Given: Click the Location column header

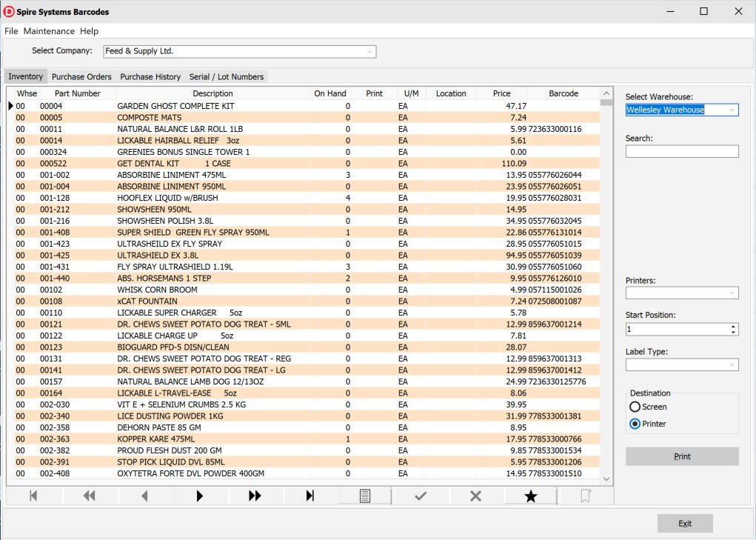Looking at the screenshot, I should tap(451, 93).
